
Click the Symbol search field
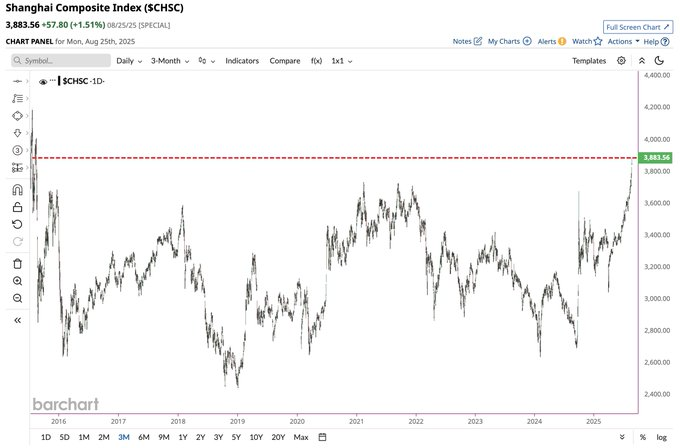(x=61, y=61)
